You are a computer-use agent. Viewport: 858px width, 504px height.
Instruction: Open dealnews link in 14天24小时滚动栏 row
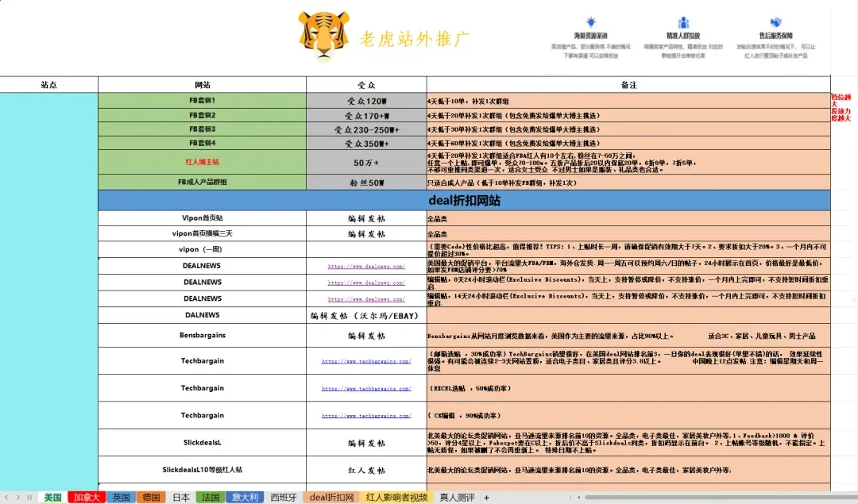(x=366, y=299)
